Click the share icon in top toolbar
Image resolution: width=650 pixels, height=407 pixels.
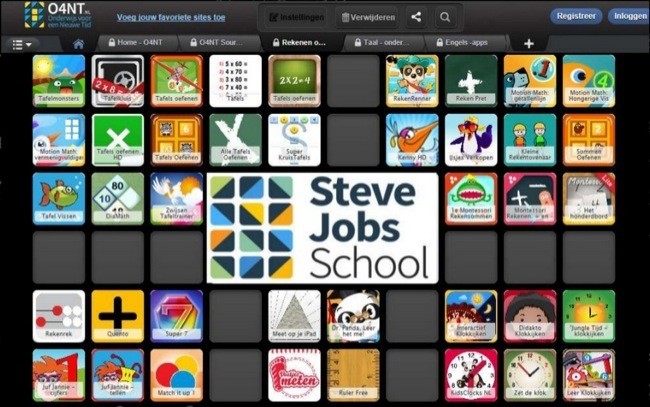click(x=416, y=17)
